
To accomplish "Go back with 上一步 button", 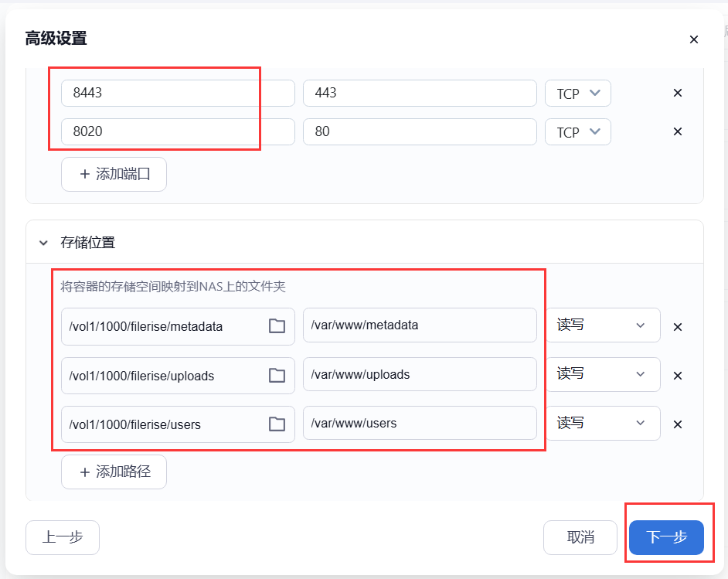I will tap(63, 537).
